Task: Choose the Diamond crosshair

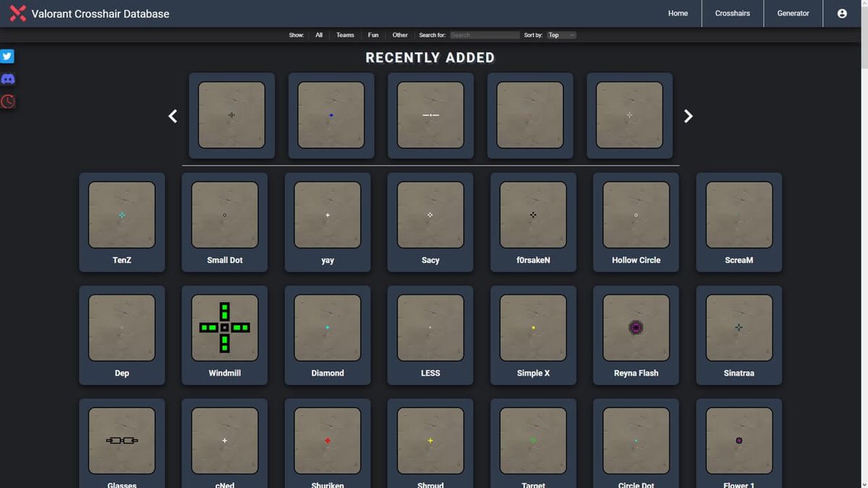Action: click(x=328, y=335)
